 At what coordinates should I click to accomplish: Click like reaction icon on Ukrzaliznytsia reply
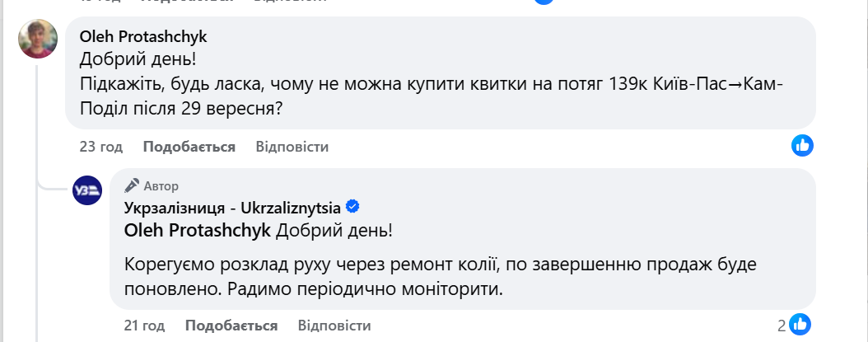803,325
